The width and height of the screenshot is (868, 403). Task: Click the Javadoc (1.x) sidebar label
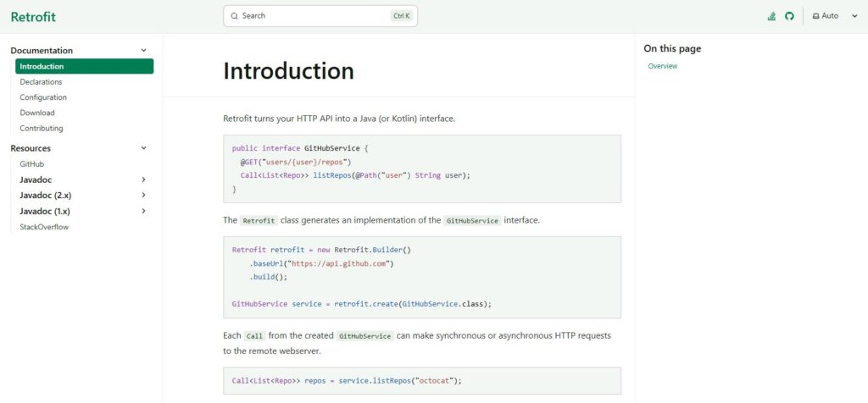pos(45,211)
